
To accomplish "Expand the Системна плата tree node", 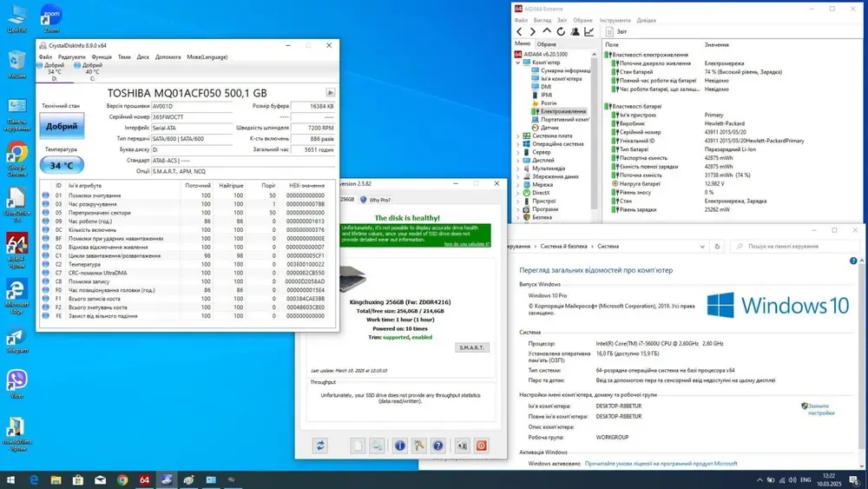I will point(519,135).
